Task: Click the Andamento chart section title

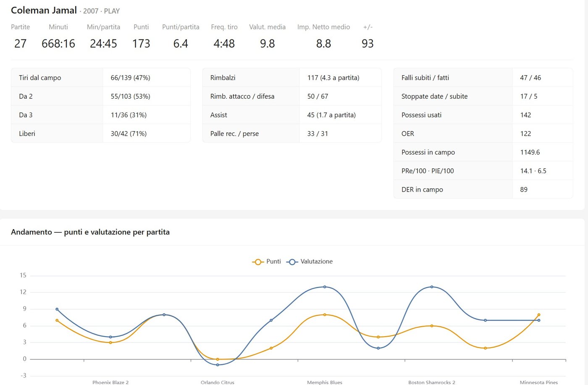Action: tap(90, 232)
